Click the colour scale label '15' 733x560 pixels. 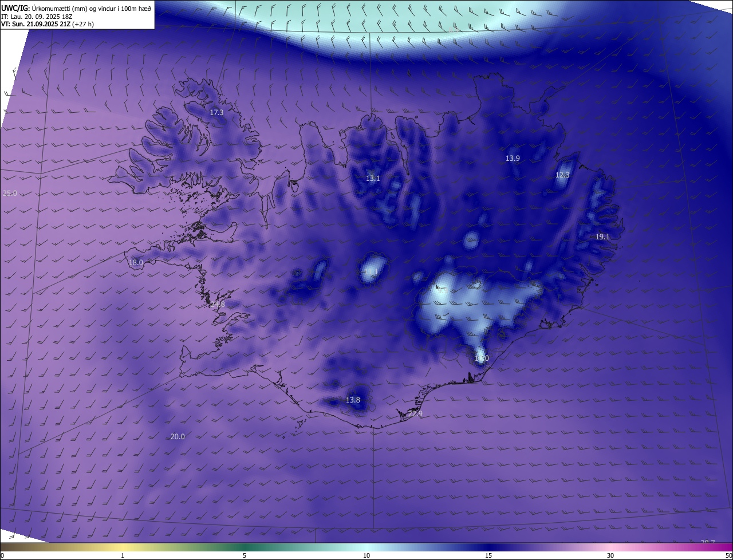point(488,555)
